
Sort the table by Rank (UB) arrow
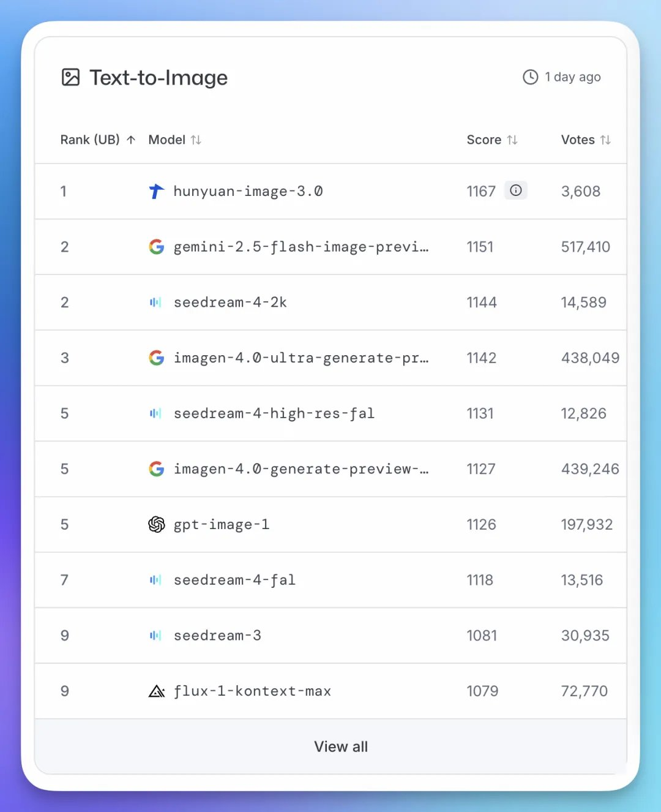tap(131, 140)
